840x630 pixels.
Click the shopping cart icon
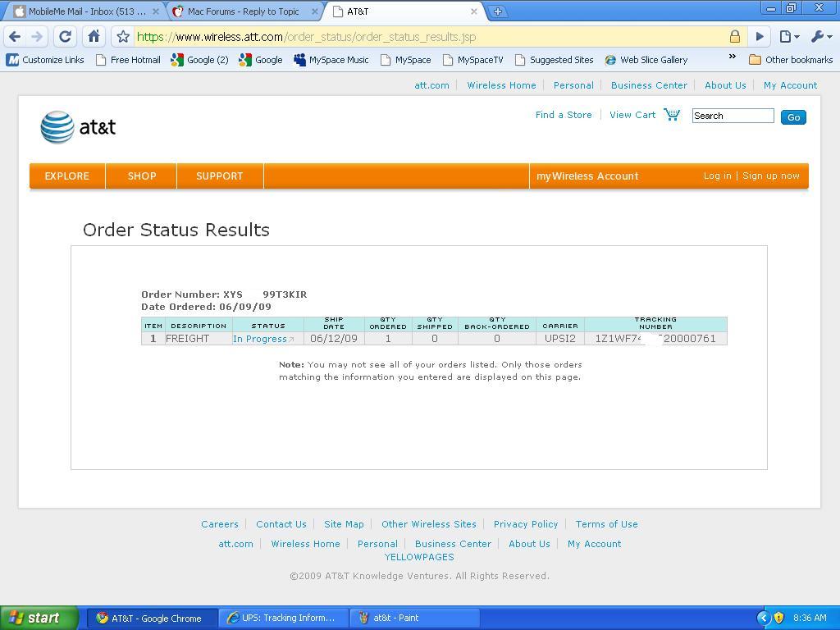click(x=671, y=114)
